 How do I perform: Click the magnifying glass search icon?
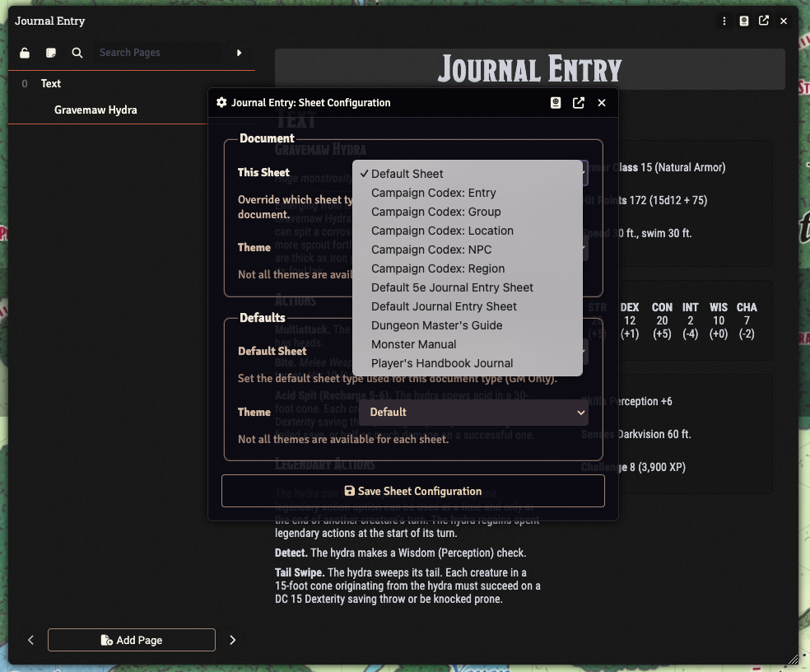pos(77,53)
